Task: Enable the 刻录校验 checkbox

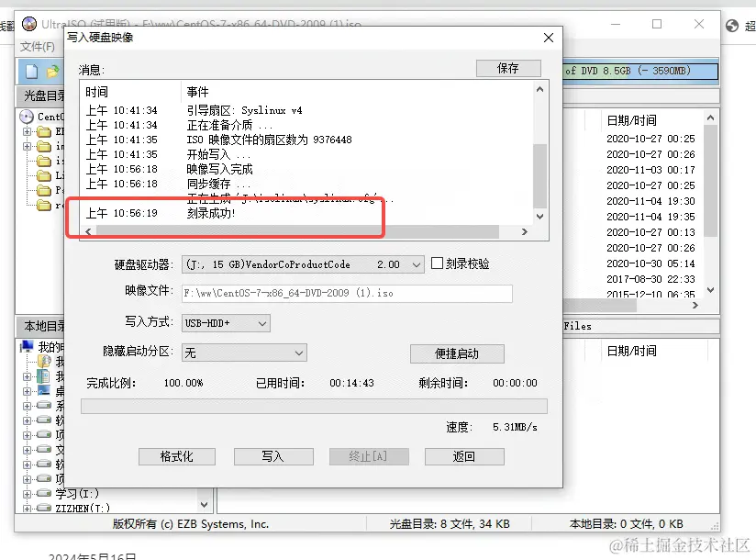Action: (x=437, y=263)
